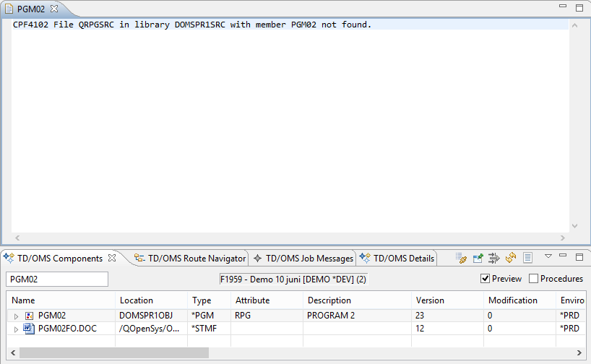This screenshot has height=364, width=591.
Task: Open the components view menu triangle
Action: pos(548,256)
